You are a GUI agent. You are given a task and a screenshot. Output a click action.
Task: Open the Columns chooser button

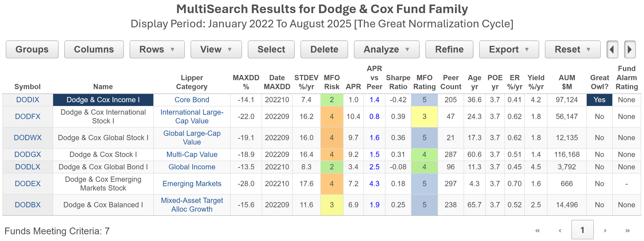[x=94, y=49]
